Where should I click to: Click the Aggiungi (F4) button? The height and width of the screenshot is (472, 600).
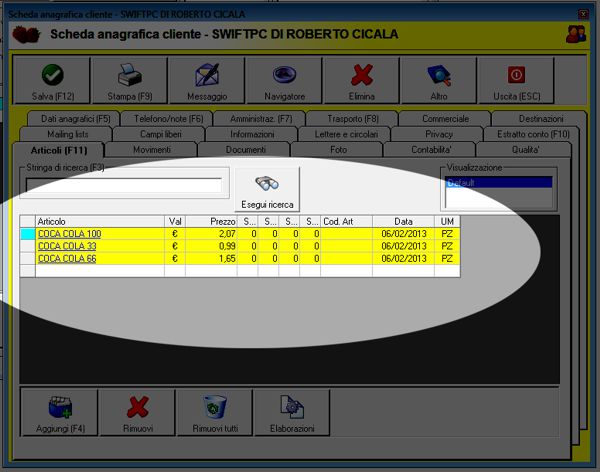pyautogui.click(x=60, y=413)
